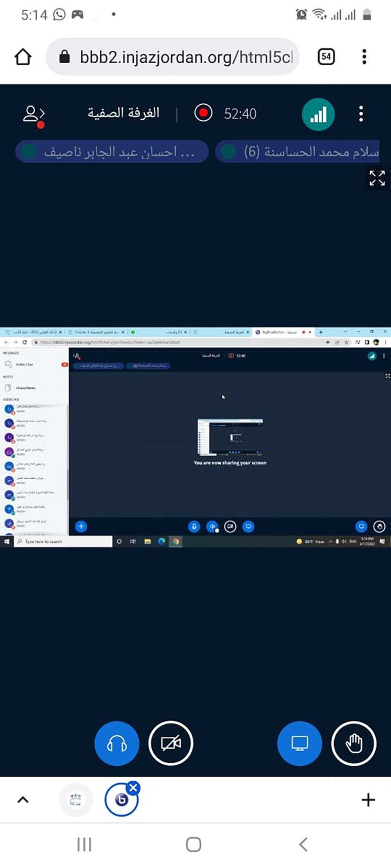
Task: Open the tab switcher showing 54 tabs
Action: coord(326,57)
